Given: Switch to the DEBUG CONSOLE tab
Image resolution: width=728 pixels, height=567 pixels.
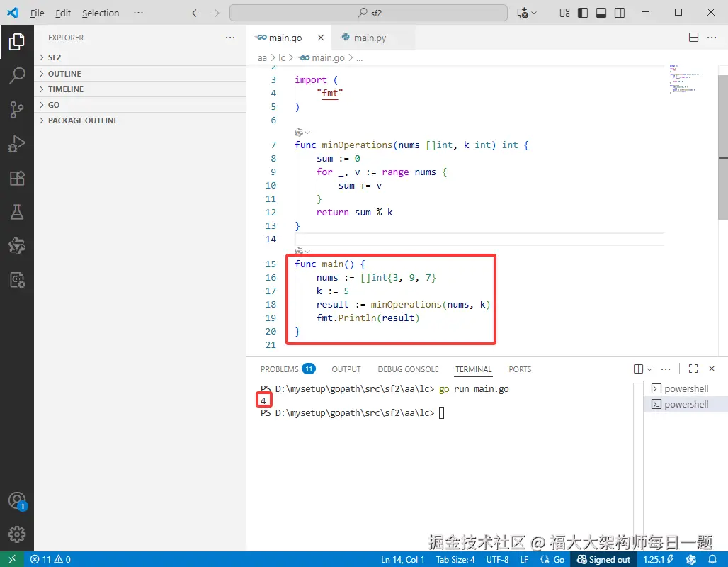Looking at the screenshot, I should [408, 369].
